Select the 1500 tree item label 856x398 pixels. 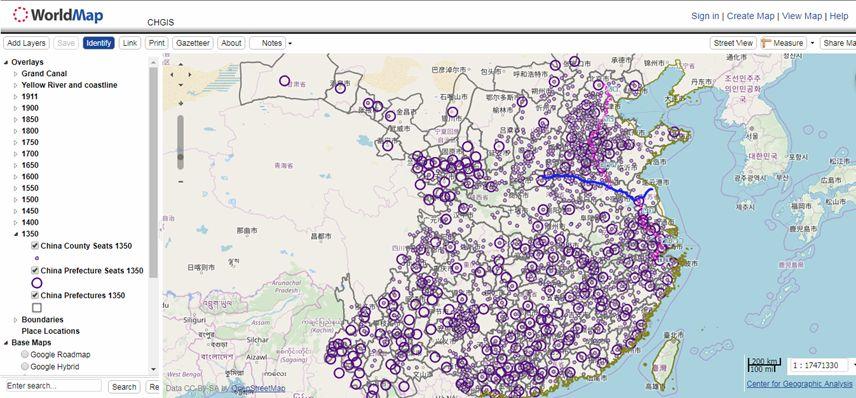pos(30,200)
